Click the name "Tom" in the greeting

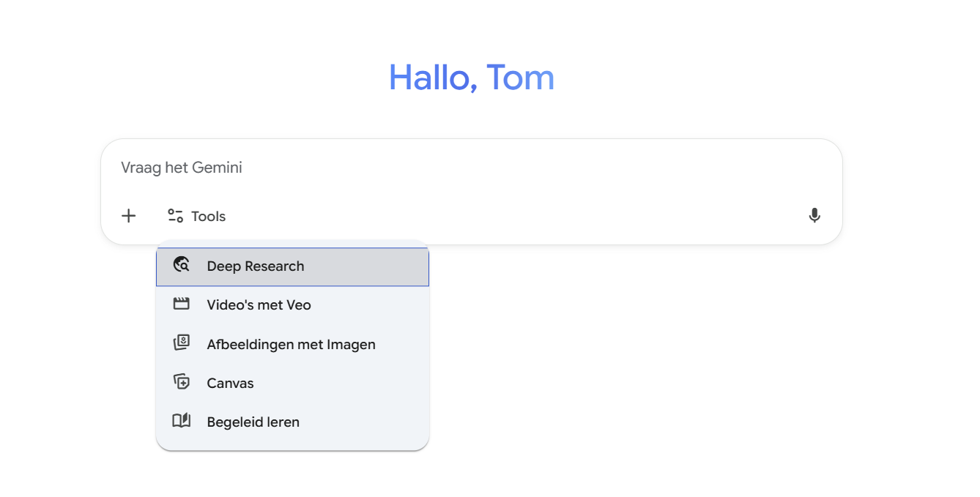(x=521, y=78)
